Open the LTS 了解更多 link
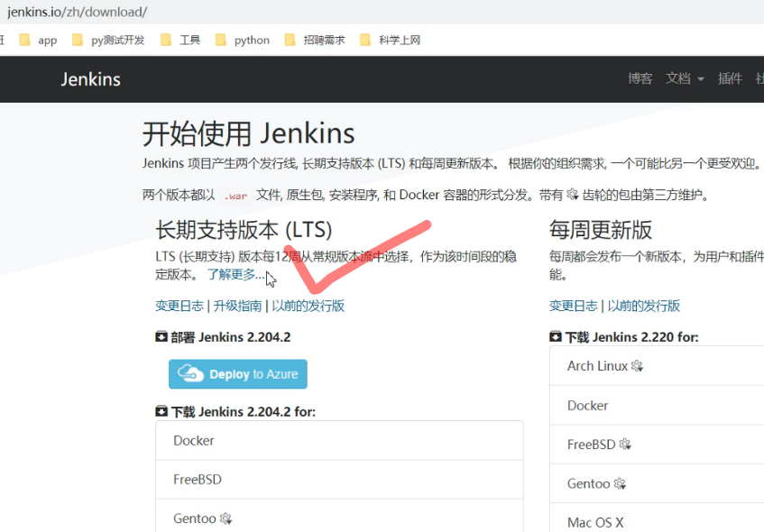 click(235, 275)
